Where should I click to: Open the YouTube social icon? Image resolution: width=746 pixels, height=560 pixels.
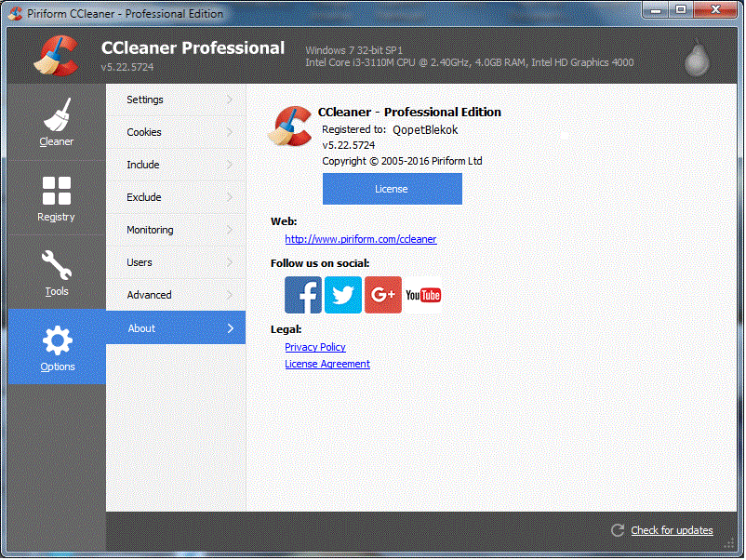[423, 295]
